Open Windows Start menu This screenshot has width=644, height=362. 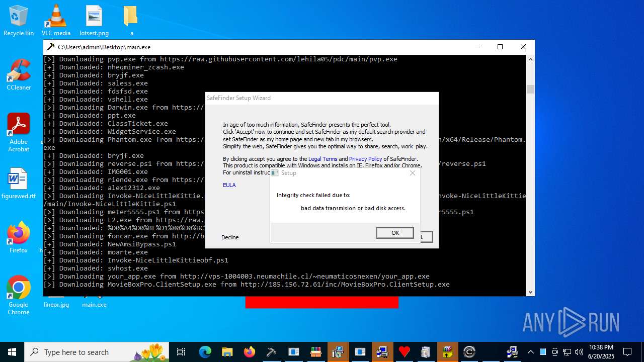pyautogui.click(x=12, y=352)
